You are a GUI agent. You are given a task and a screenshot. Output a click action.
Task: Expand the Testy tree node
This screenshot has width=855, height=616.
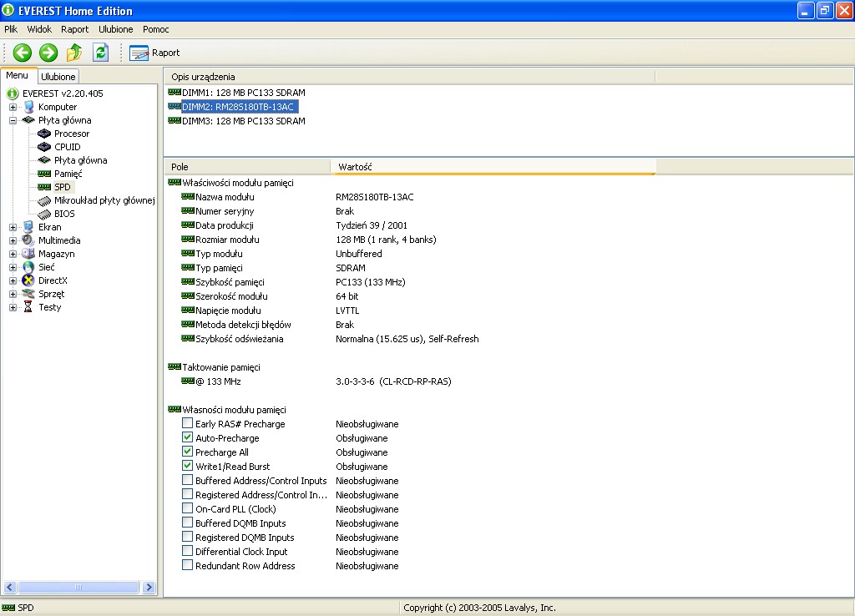[13, 307]
